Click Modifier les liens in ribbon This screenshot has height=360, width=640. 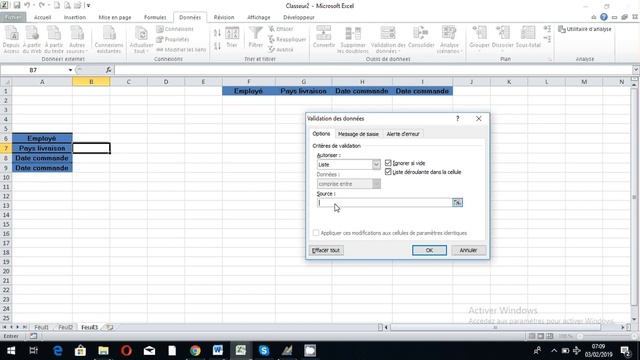tap(181, 49)
